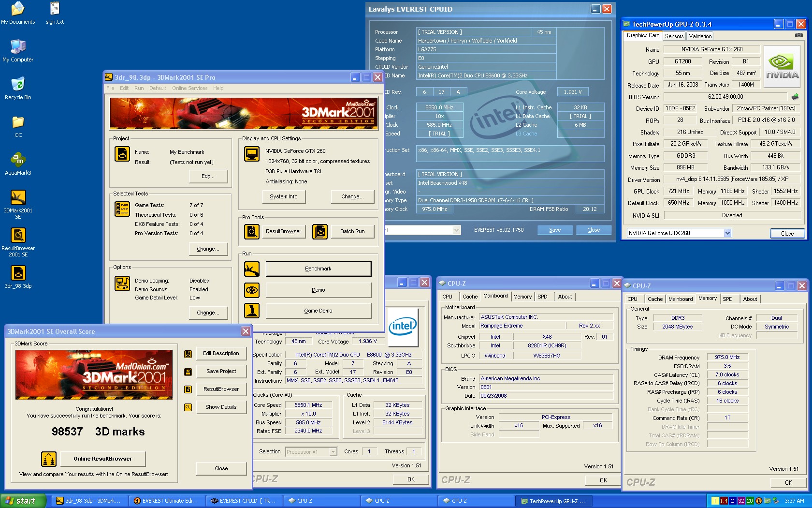Click the Game Demo joystick icon
The width and height of the screenshot is (812, 508).
252,311
